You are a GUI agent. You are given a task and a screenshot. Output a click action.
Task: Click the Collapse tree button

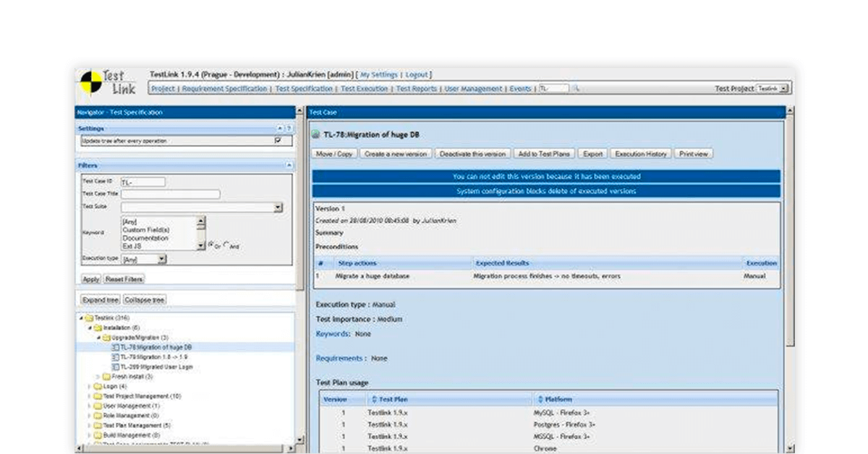pos(144,300)
